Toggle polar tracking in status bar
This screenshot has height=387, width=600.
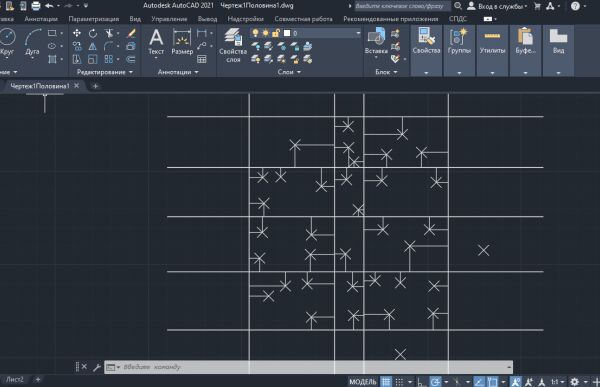[x=435, y=382]
